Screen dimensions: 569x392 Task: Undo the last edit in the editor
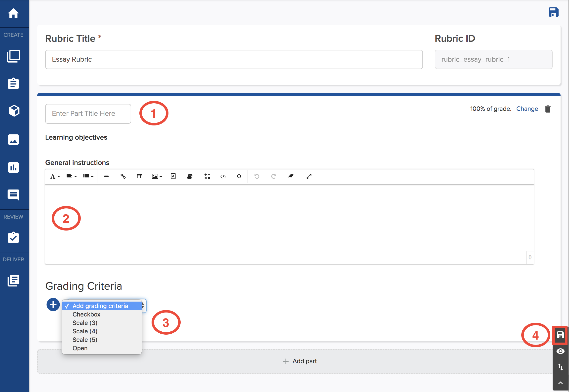[x=257, y=176]
